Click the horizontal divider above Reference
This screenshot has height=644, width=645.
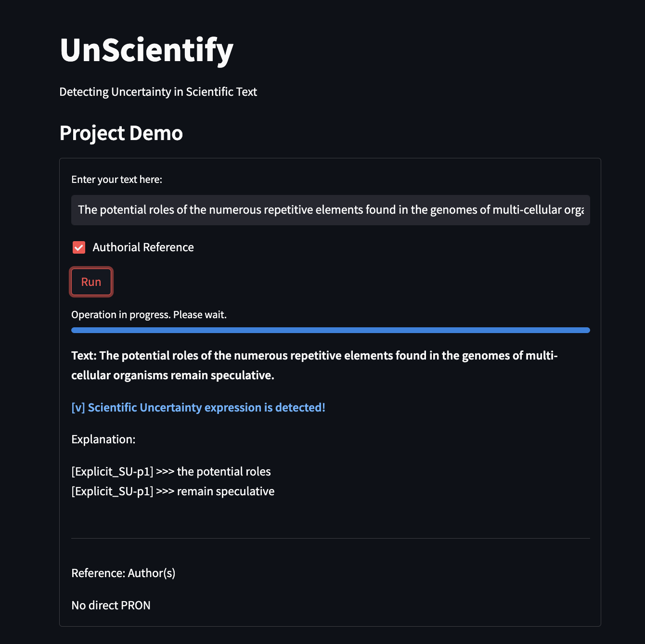(330, 538)
